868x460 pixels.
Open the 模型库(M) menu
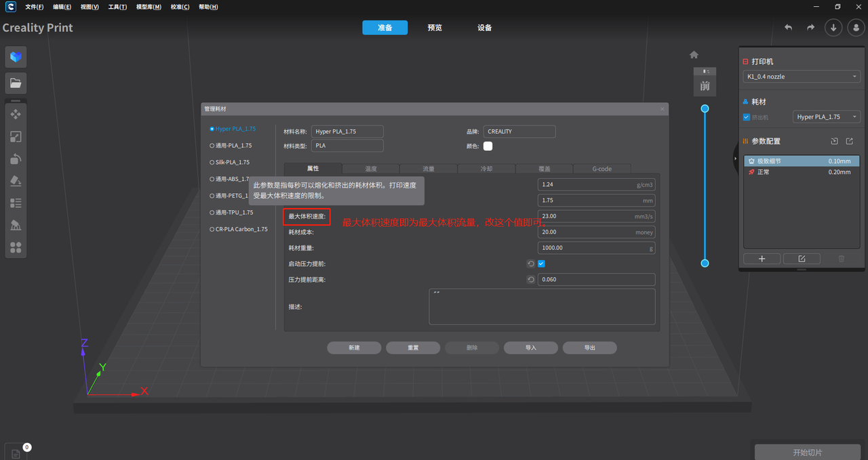(149, 7)
